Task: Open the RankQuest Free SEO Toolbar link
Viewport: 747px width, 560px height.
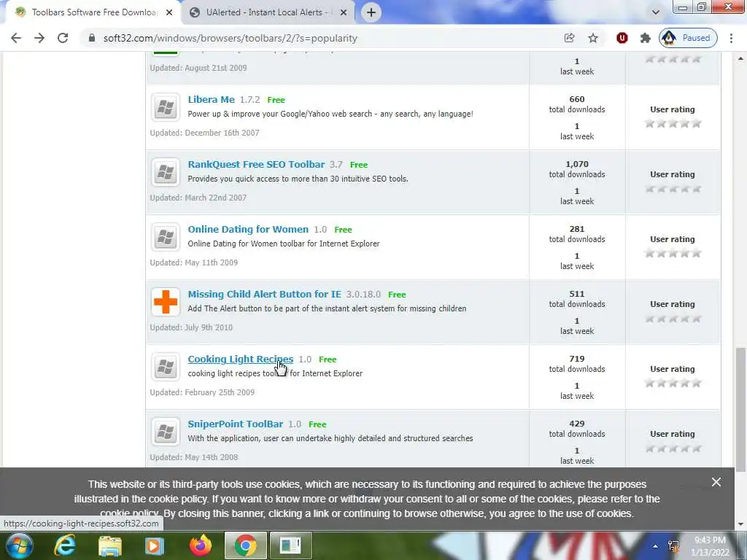Action: pyautogui.click(x=256, y=164)
